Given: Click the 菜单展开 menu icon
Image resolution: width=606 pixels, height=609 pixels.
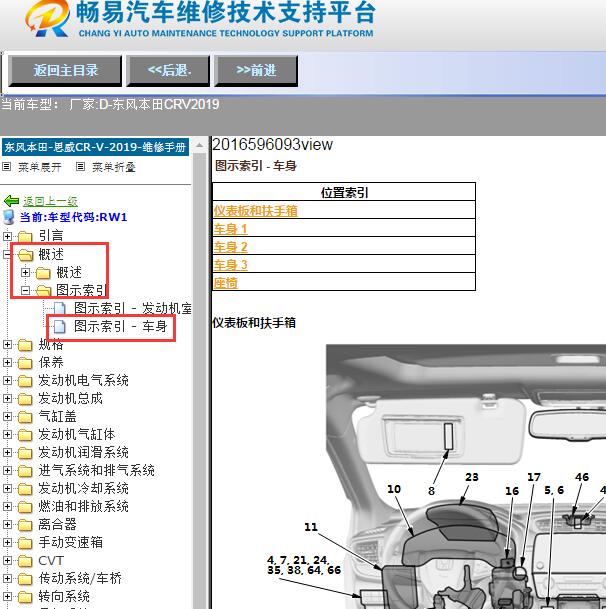Looking at the screenshot, I should click(x=6, y=167).
